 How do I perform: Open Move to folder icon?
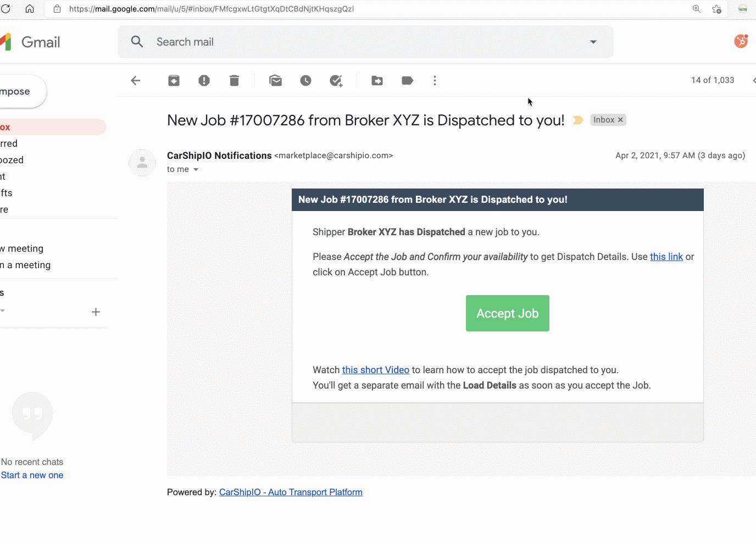coord(377,81)
